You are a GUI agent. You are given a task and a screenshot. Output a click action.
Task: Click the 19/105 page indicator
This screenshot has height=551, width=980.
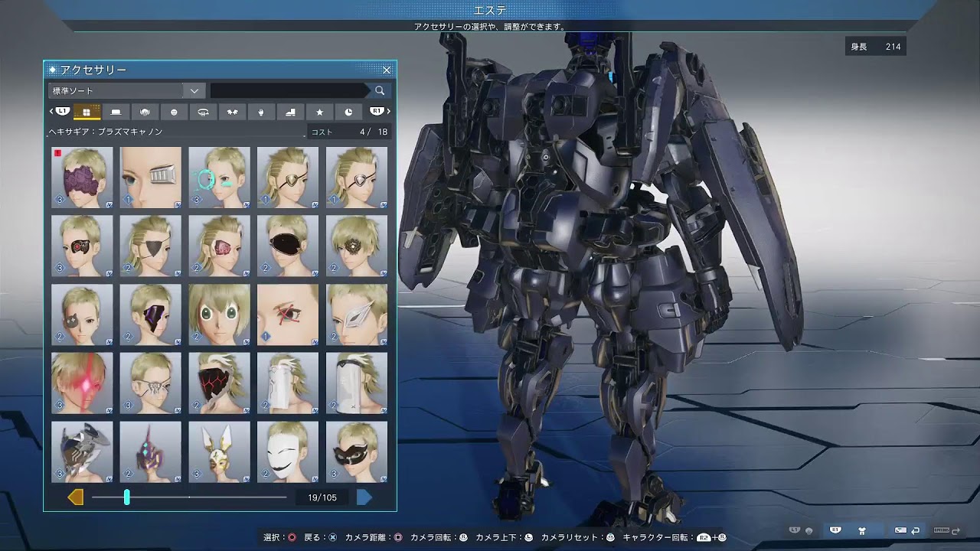322,497
